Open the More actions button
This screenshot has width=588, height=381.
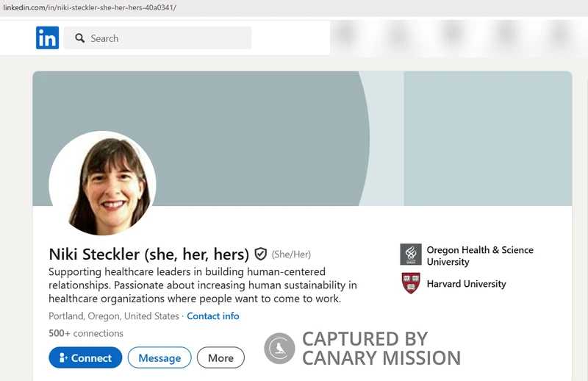221,357
